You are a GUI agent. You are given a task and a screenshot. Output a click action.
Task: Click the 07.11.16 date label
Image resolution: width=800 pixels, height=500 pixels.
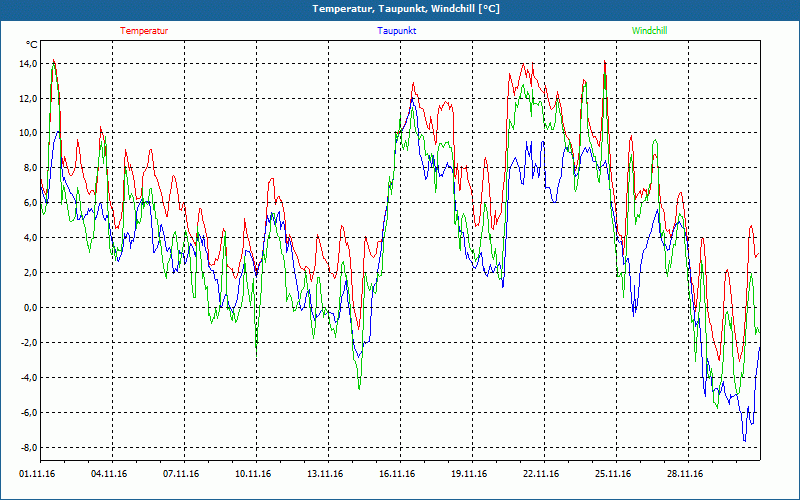coord(181,474)
